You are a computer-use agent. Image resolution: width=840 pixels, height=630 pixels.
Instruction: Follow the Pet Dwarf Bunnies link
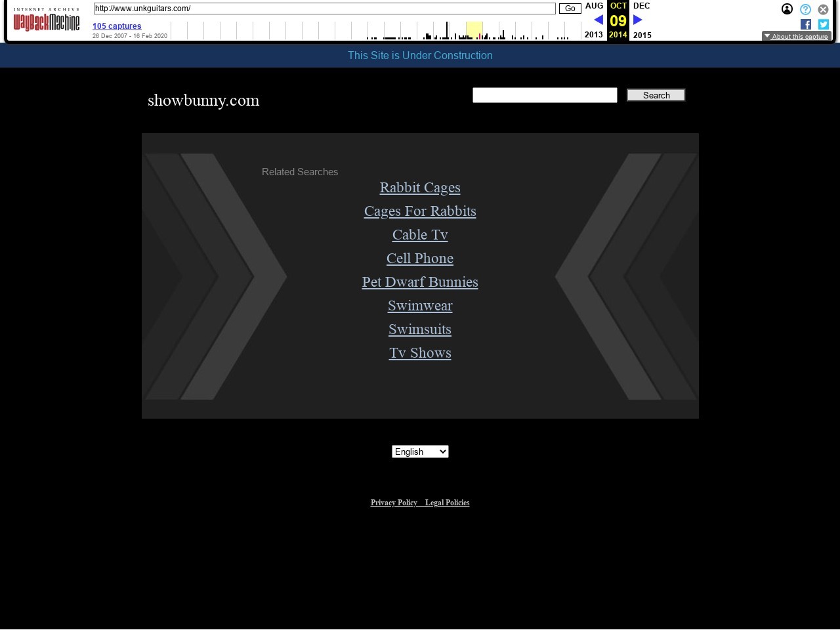(420, 282)
